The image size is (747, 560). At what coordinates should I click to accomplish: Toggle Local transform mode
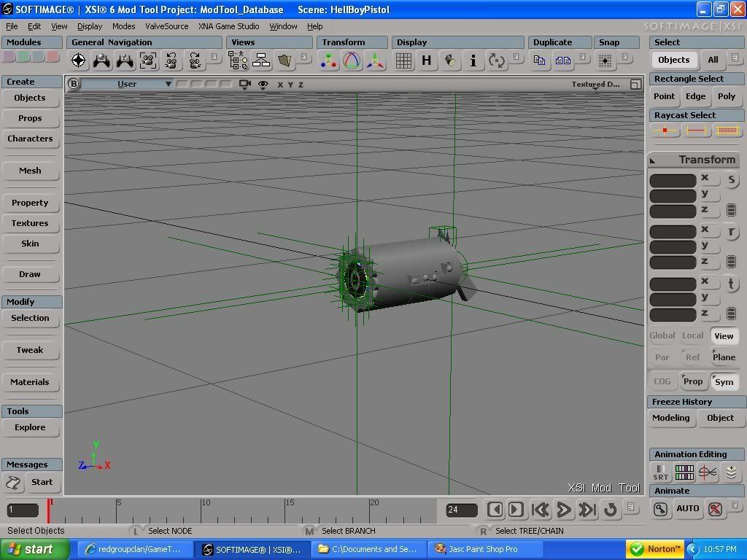693,335
